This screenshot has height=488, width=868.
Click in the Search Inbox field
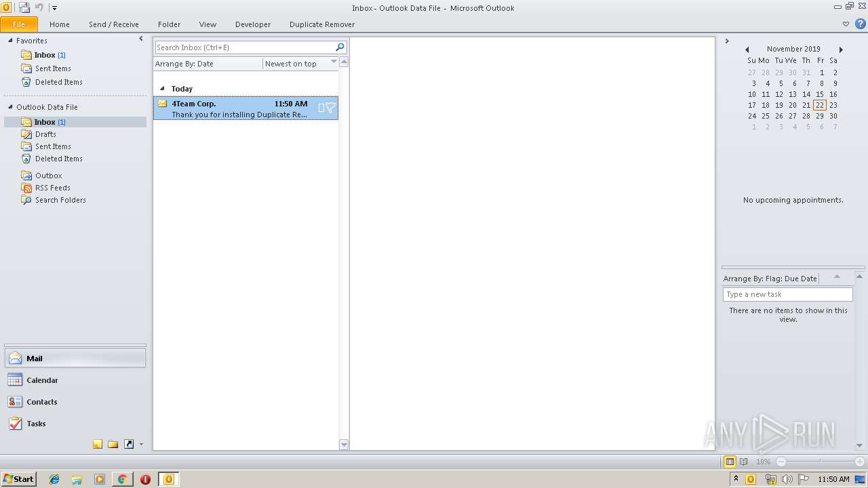pos(245,47)
